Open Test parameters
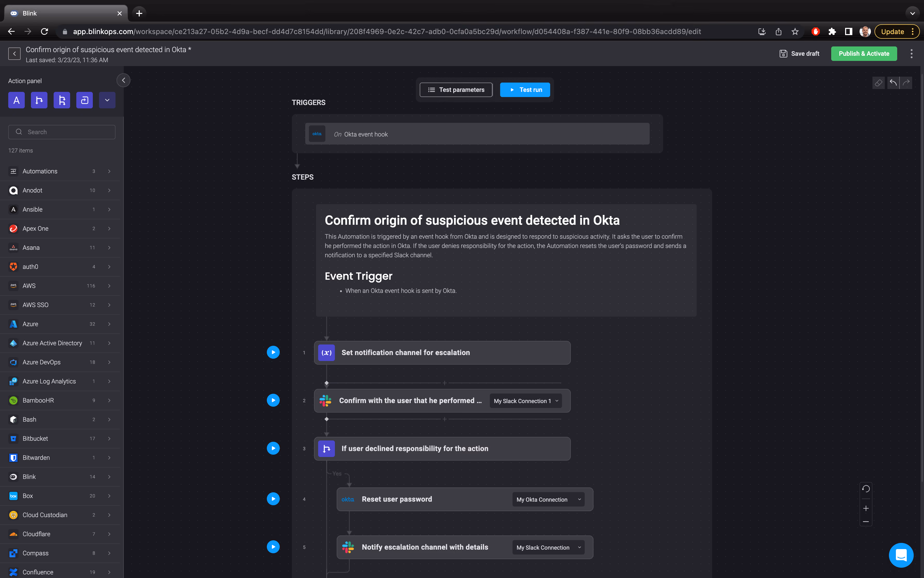The image size is (924, 578). click(x=456, y=90)
